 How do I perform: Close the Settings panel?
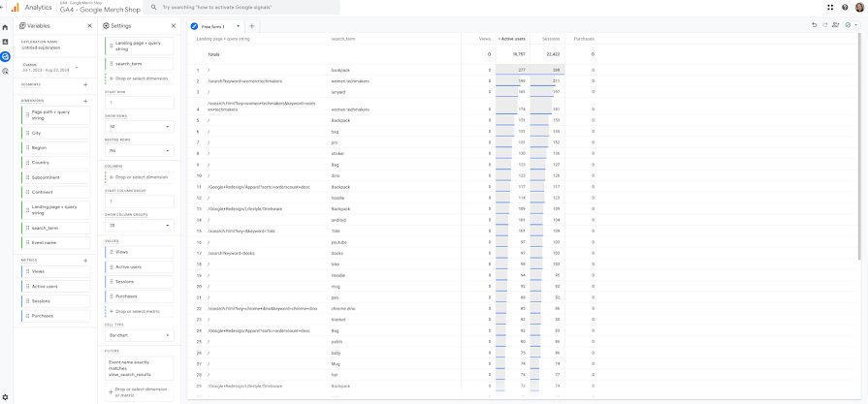[174, 25]
